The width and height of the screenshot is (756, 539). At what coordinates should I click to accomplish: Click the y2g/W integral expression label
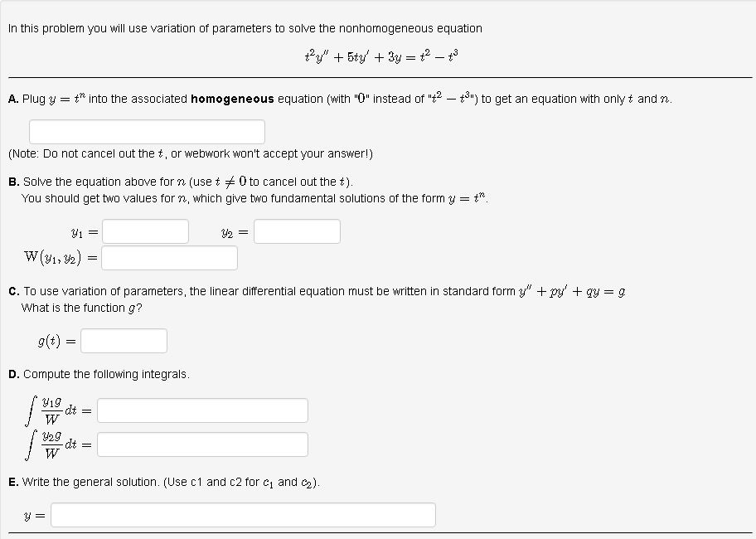(x=54, y=442)
